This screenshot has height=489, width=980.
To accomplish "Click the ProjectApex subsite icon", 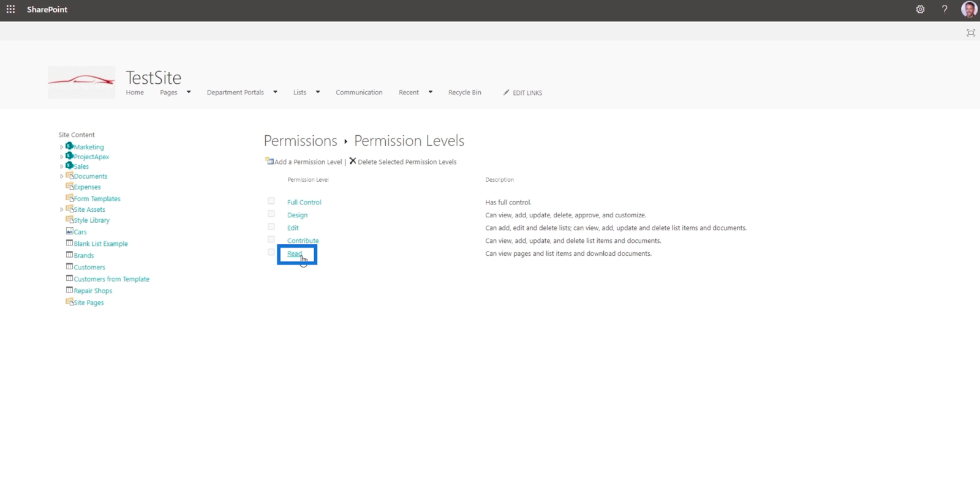I will point(69,155).
